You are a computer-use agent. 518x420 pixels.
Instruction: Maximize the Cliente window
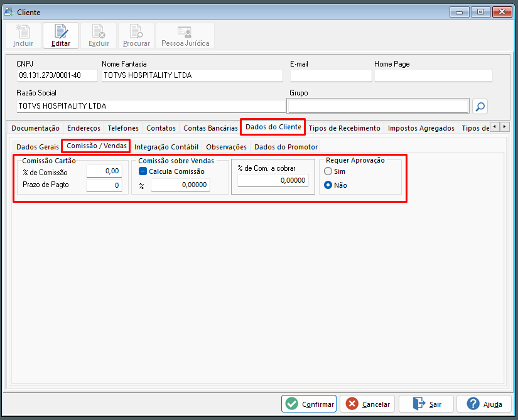coord(480,12)
